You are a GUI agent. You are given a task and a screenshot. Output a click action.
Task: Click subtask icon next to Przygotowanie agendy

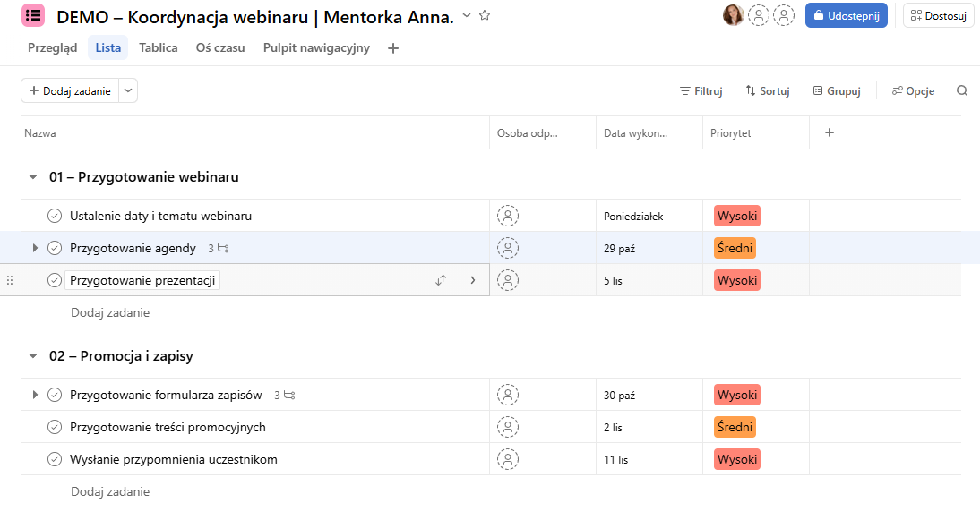223,249
